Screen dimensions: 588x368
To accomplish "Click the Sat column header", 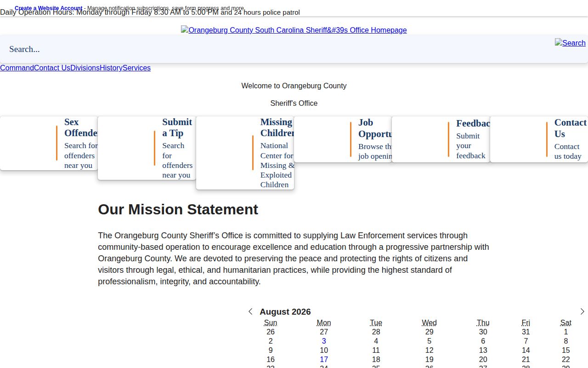I will click(x=565, y=323).
